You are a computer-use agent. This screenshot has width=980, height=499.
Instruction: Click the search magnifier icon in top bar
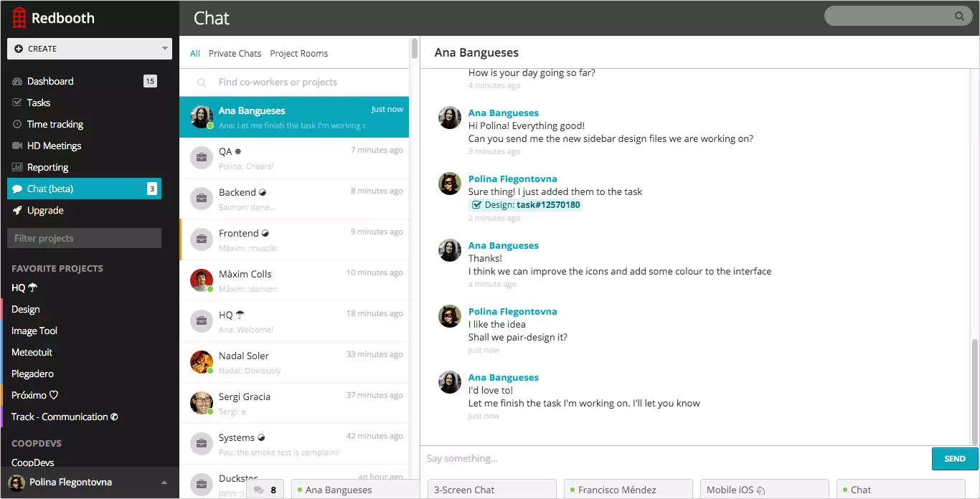pos(959,16)
